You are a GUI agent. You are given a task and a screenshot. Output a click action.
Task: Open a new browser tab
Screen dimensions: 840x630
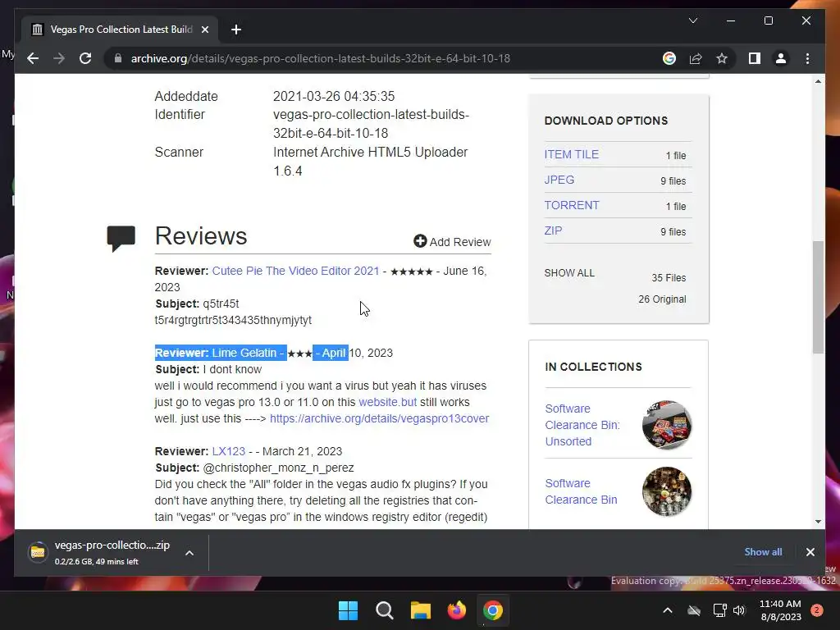coord(235,30)
